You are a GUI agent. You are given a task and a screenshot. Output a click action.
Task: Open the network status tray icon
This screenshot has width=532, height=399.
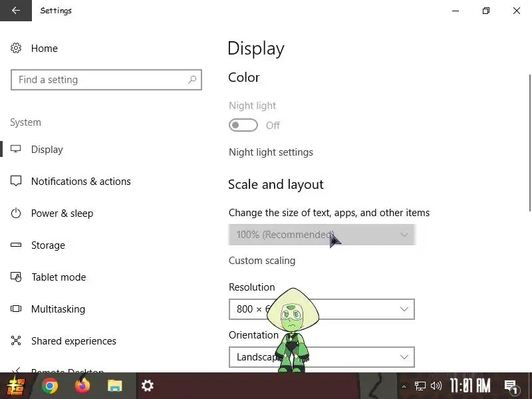[420, 386]
